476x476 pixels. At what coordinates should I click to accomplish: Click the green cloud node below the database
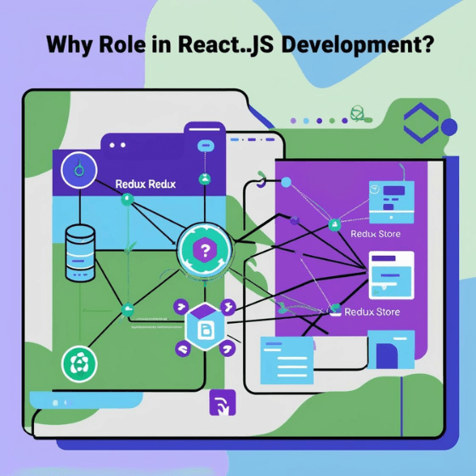coord(127,309)
